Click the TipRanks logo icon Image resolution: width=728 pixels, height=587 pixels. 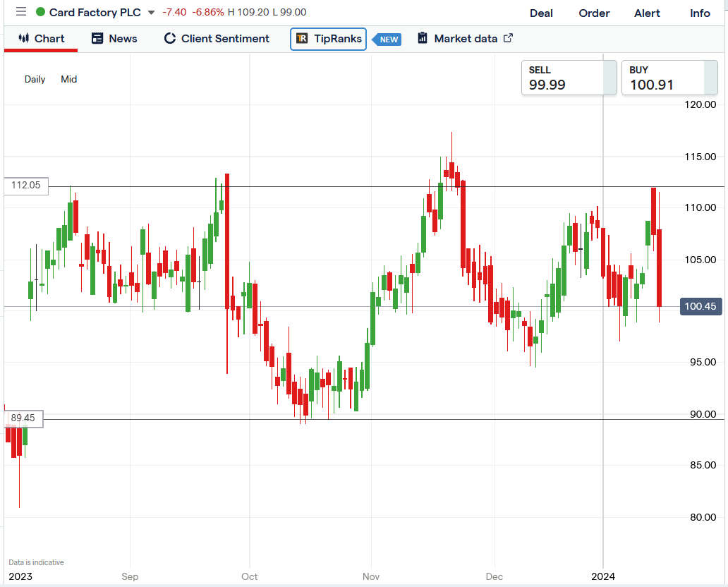(x=302, y=38)
